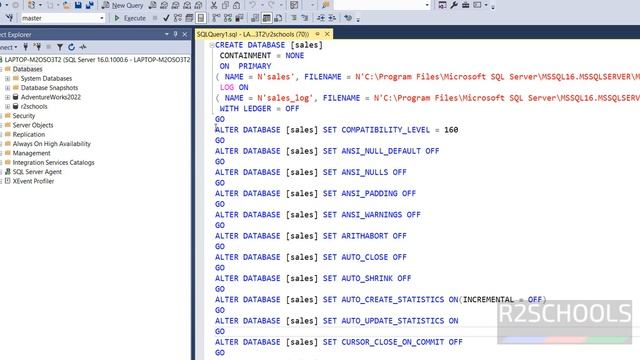640x360 pixels.
Task: Close the Object Explorer panel
Action: (184, 34)
